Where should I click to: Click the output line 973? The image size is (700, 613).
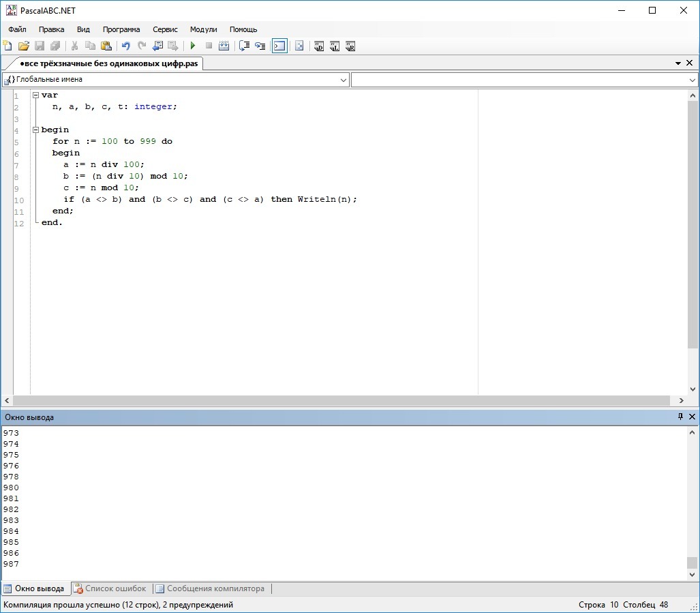pos(11,433)
